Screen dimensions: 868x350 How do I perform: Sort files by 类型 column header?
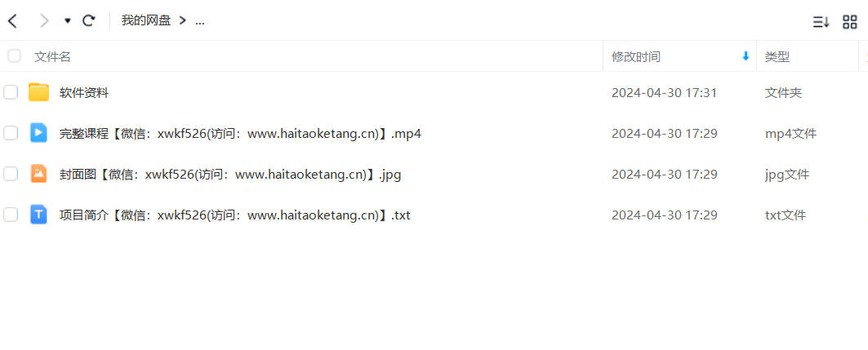pos(777,56)
